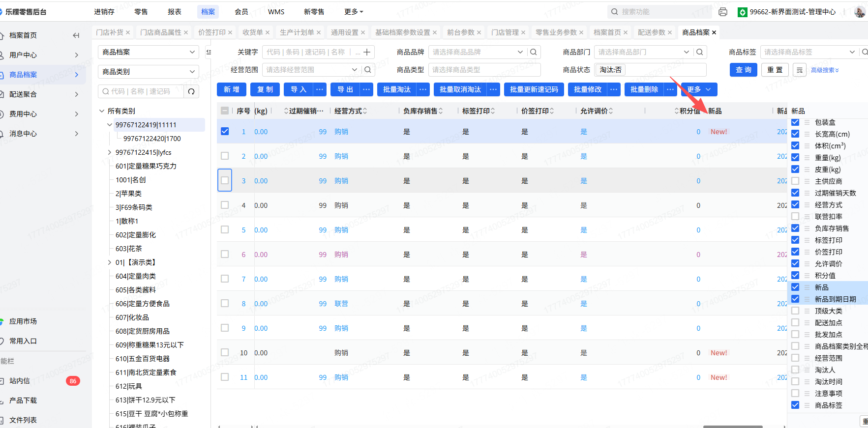The height and width of the screenshot is (428, 868).
Task: Collapse the left sidebar navigation menu
Action: (76, 35)
